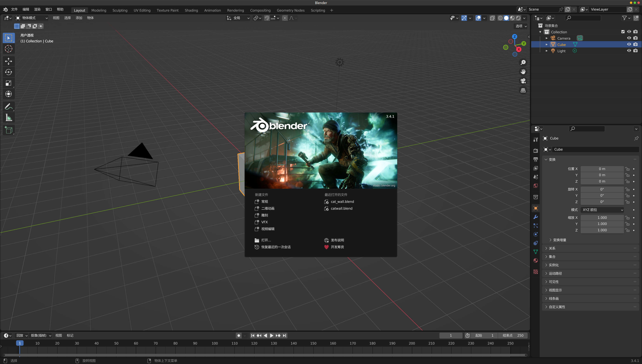Open the Texture properties tab

pos(535,272)
